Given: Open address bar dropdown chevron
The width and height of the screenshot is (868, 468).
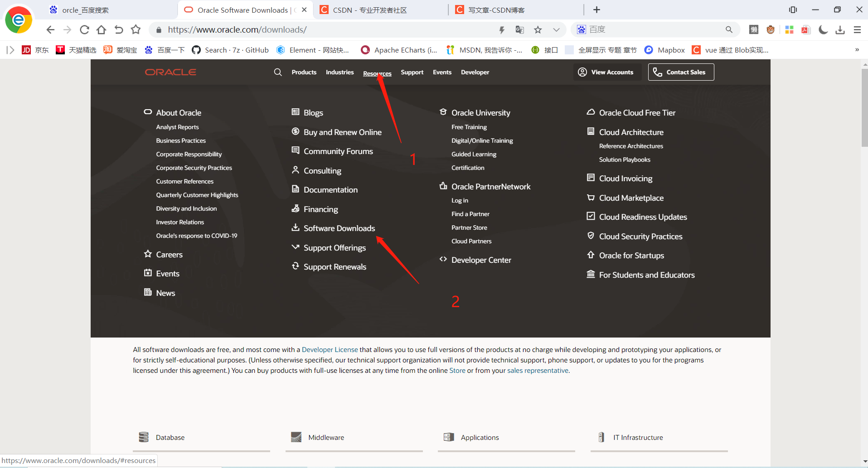Looking at the screenshot, I should pyautogui.click(x=556, y=30).
